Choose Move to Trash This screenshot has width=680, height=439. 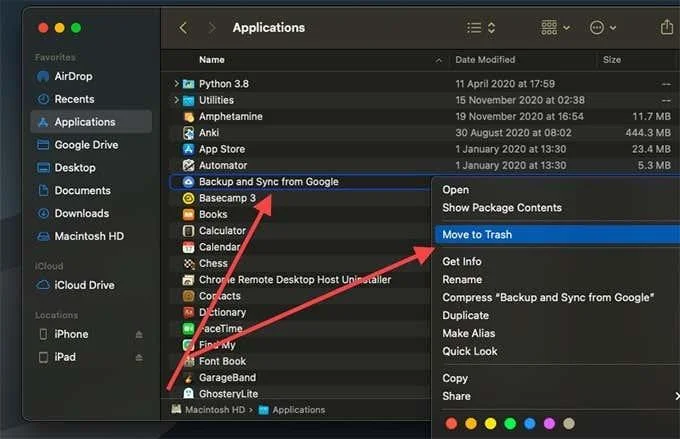tap(557, 235)
